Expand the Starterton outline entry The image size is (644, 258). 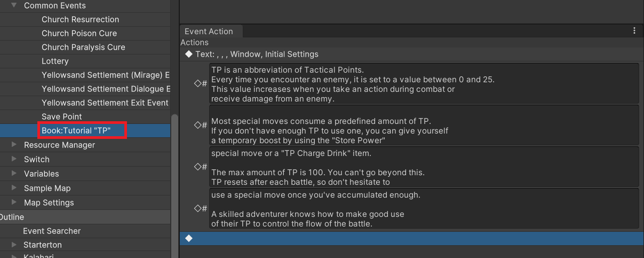click(14, 245)
